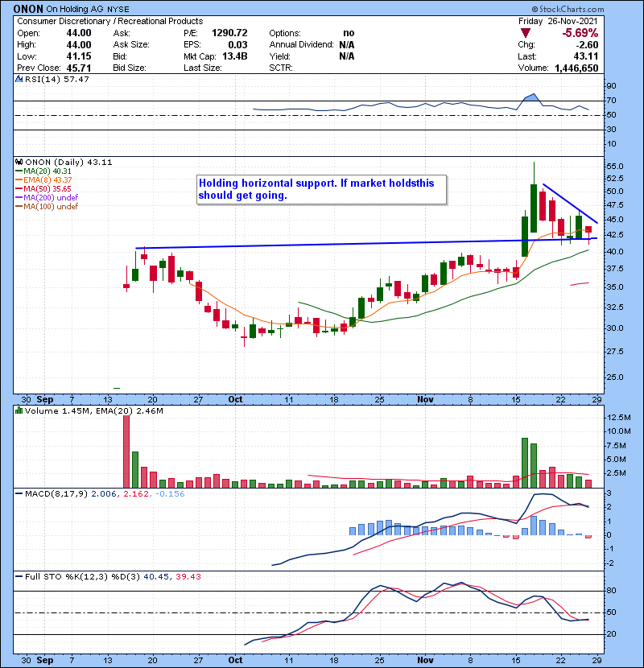Select the MA(200) undef legend entry

click(47, 198)
